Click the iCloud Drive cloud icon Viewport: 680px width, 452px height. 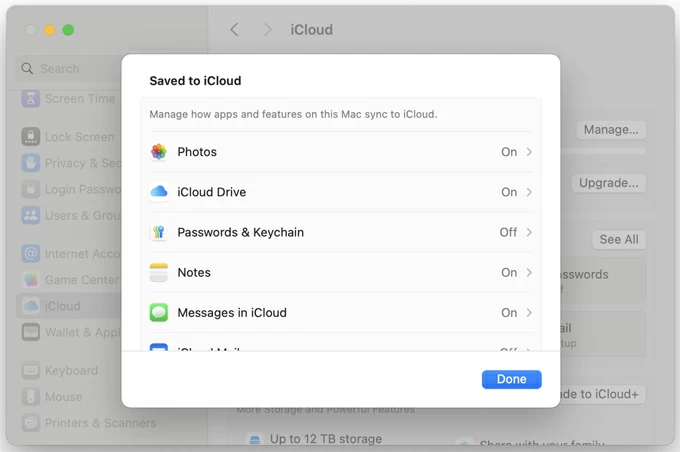(158, 192)
